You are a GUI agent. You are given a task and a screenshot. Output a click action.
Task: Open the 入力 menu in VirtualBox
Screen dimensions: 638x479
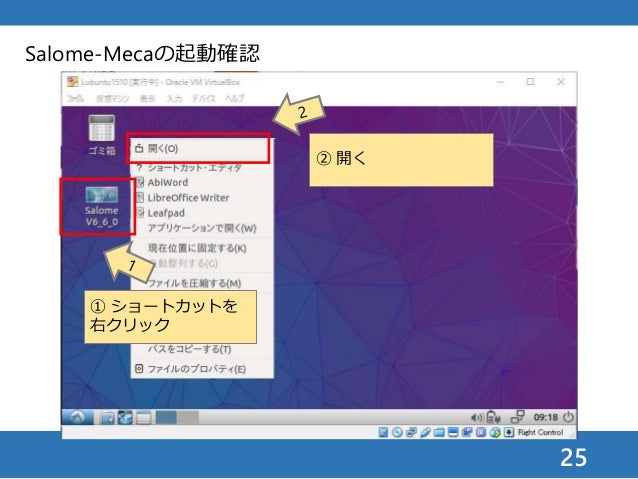[x=174, y=98]
